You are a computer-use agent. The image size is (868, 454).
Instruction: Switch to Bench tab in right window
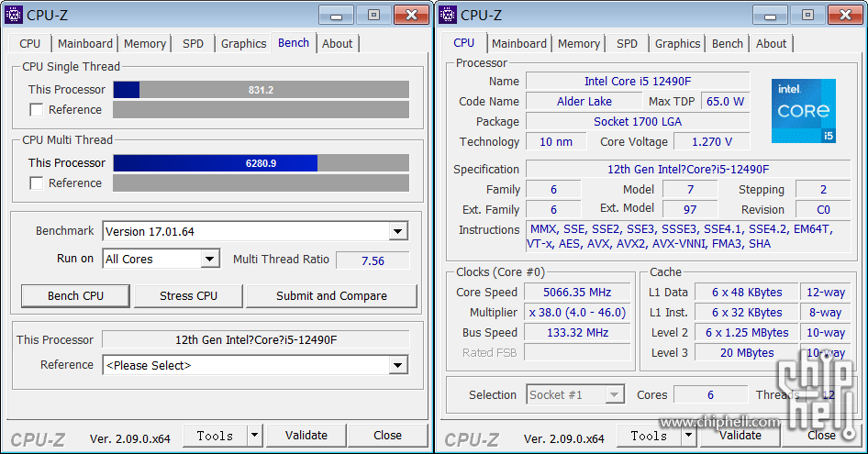pos(728,44)
